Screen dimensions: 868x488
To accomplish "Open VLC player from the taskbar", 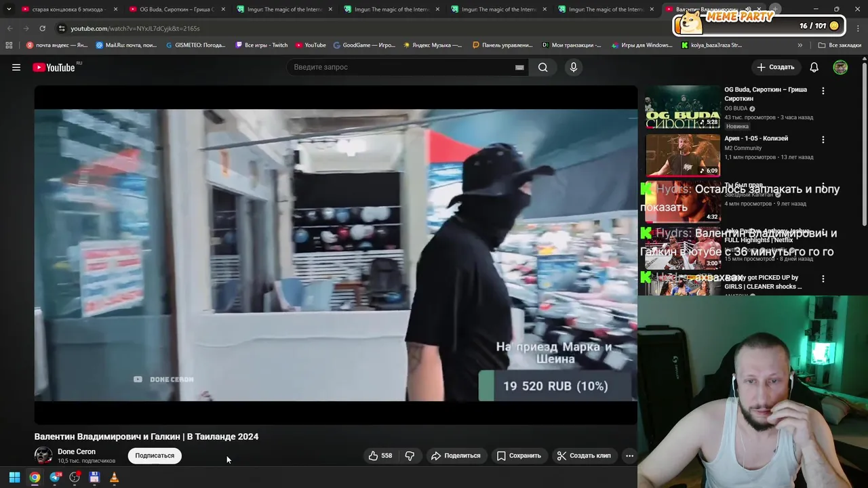I will [x=114, y=478].
